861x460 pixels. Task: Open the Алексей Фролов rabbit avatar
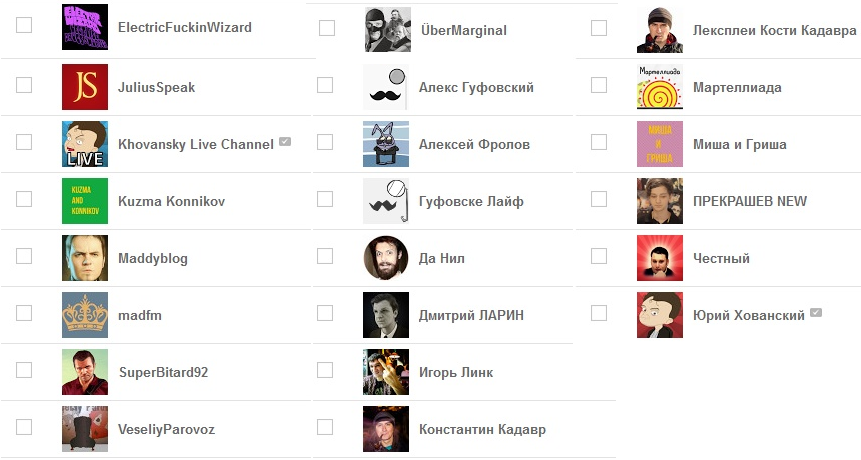point(385,144)
